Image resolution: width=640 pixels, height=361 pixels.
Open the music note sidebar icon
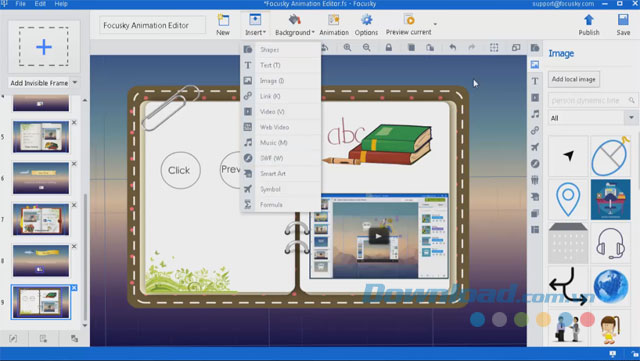(x=535, y=114)
